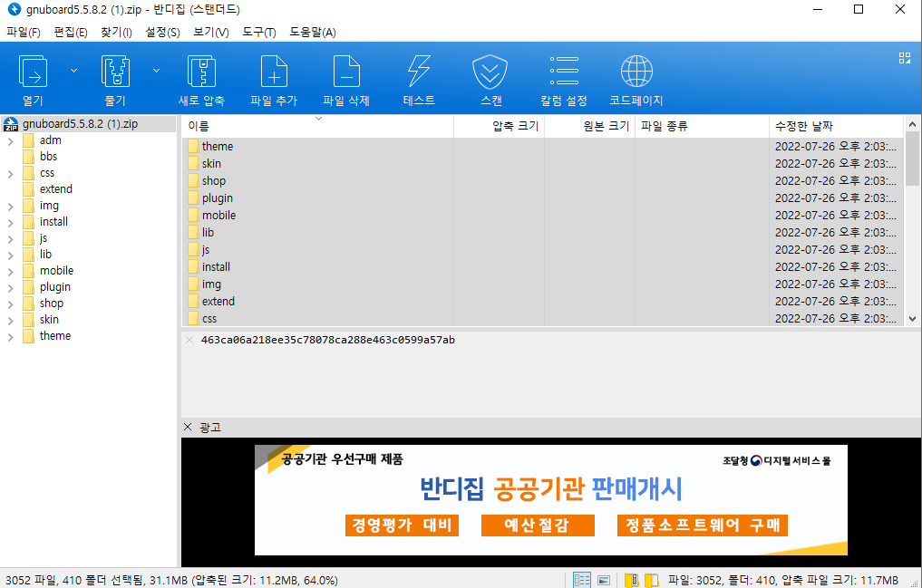Click the theme folder icon in file list
This screenshot has height=588, width=922.
coord(193,146)
